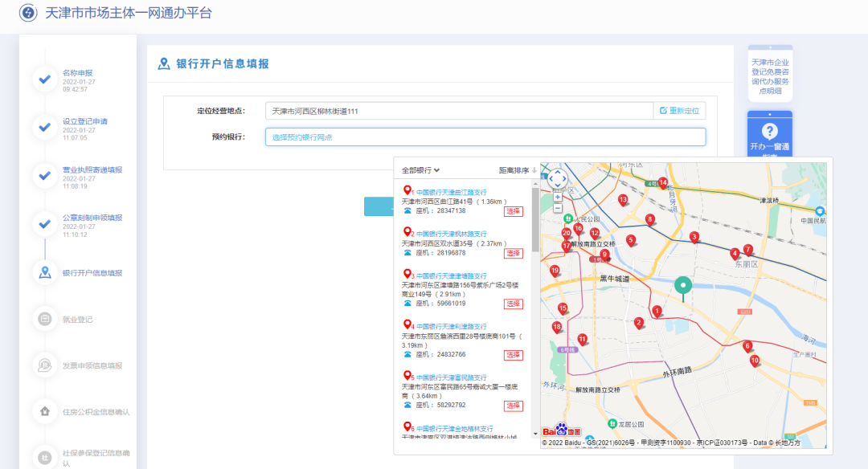Select 中国银行天津富民路支行 via 选择 button
Image resolution: width=868 pixels, height=469 pixels.
(513, 406)
